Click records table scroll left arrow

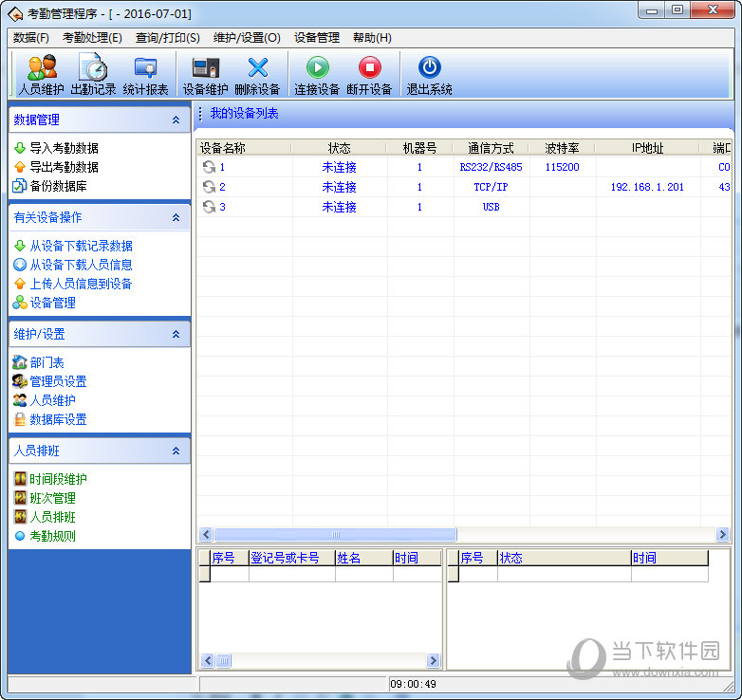click(207, 660)
